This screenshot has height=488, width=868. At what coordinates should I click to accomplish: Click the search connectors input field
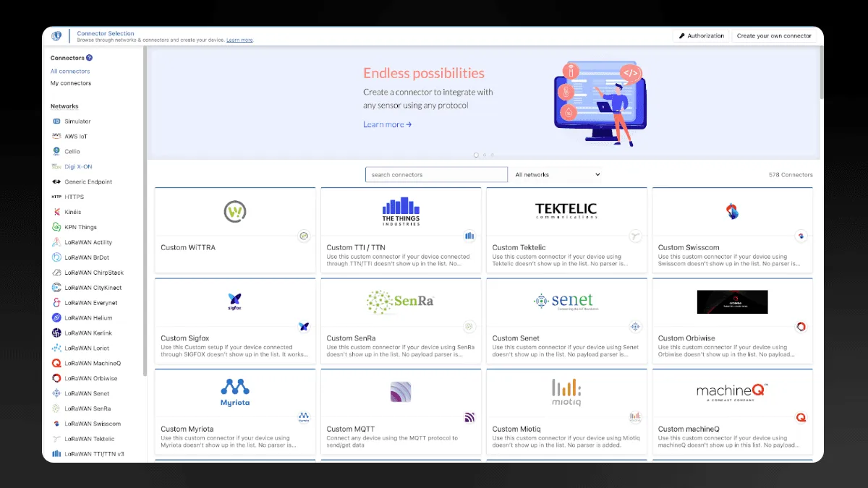tap(436, 174)
